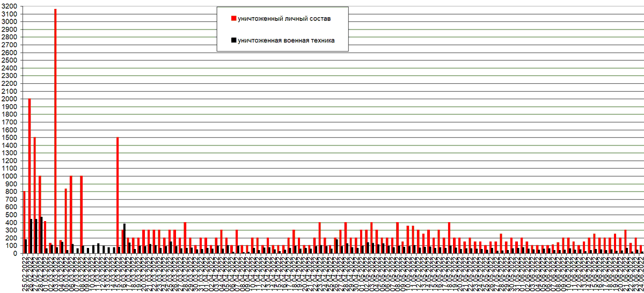Click y-axis label 300
Viewport: 644px width, 293px height.
click(x=11, y=230)
